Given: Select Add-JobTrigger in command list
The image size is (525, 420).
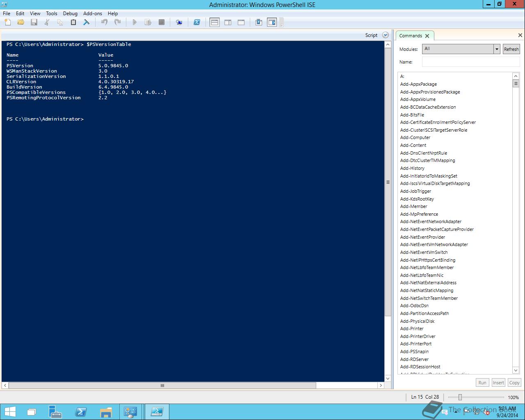Looking at the screenshot, I should tap(415, 191).
